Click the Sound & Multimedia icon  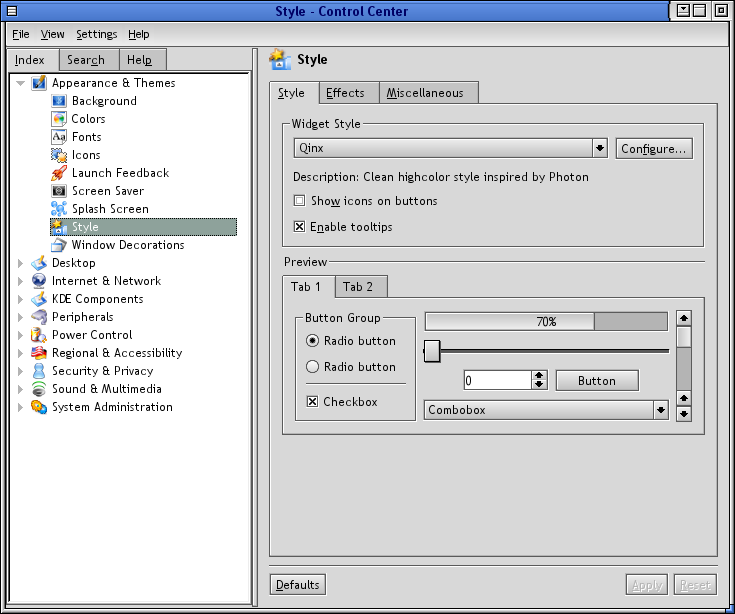(x=39, y=389)
